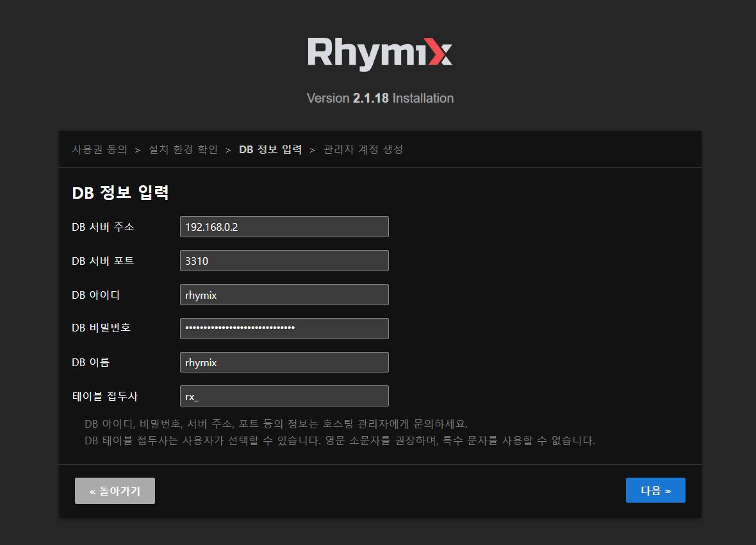Viewport: 756px width, 545px height.
Task: Select the DB 아이디 input field
Action: click(284, 295)
